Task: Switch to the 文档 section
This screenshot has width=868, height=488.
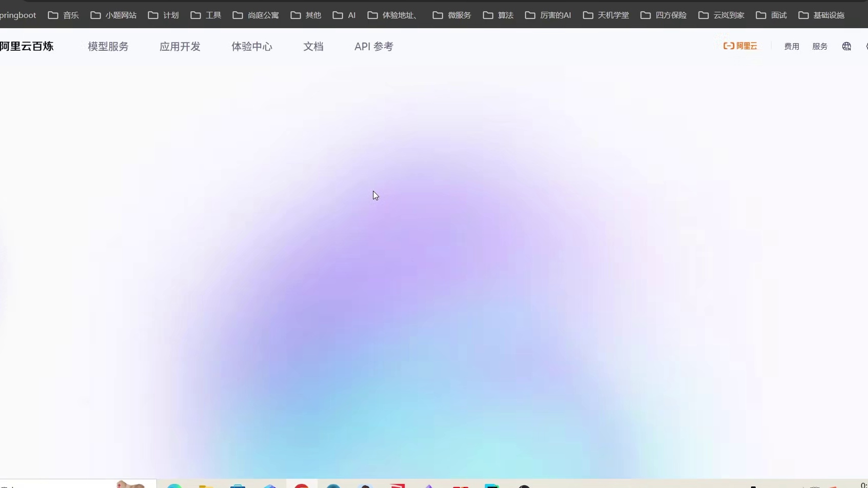Action: (x=313, y=46)
